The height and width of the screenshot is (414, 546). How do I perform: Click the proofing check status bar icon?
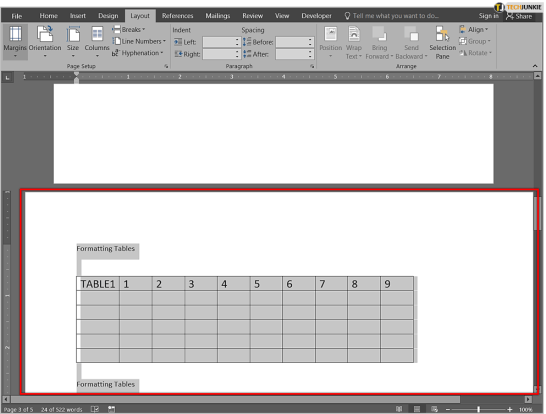coord(95,409)
